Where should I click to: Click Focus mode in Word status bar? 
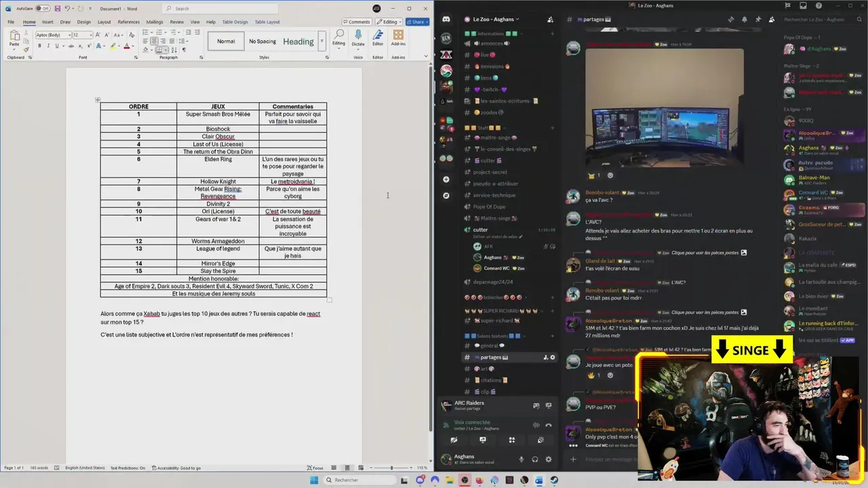(x=315, y=468)
